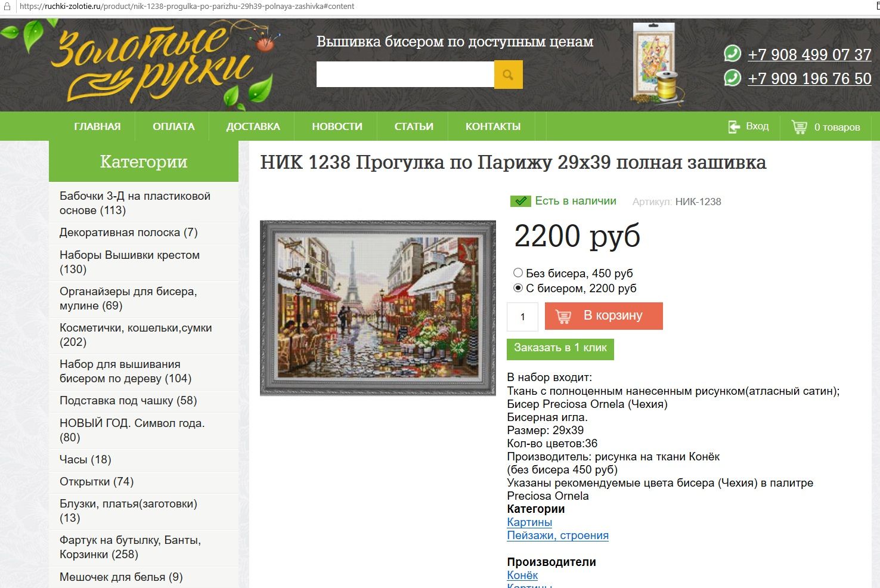
Task: Click the second WhatsApp phone icon
Action: pos(732,78)
